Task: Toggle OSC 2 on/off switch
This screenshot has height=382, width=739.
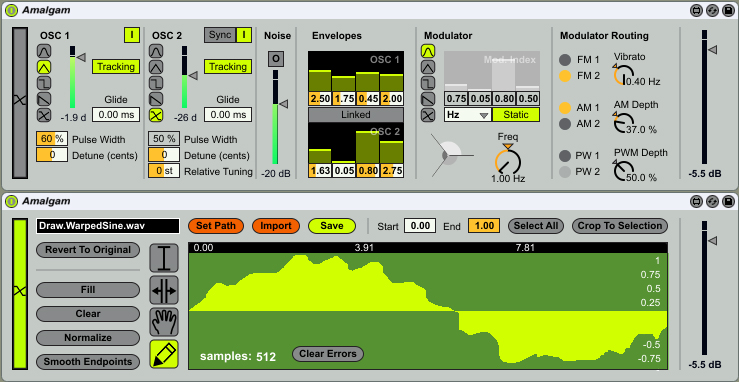Action: 244,35
